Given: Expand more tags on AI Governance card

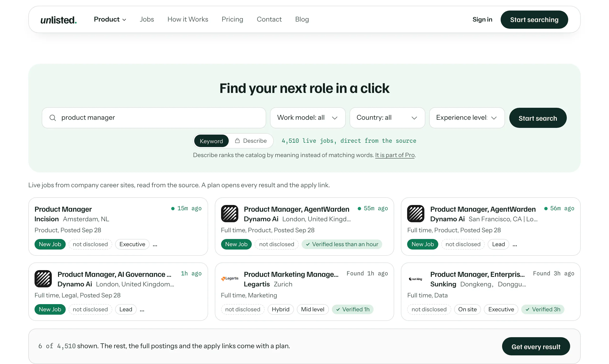Looking at the screenshot, I should click(x=142, y=310).
